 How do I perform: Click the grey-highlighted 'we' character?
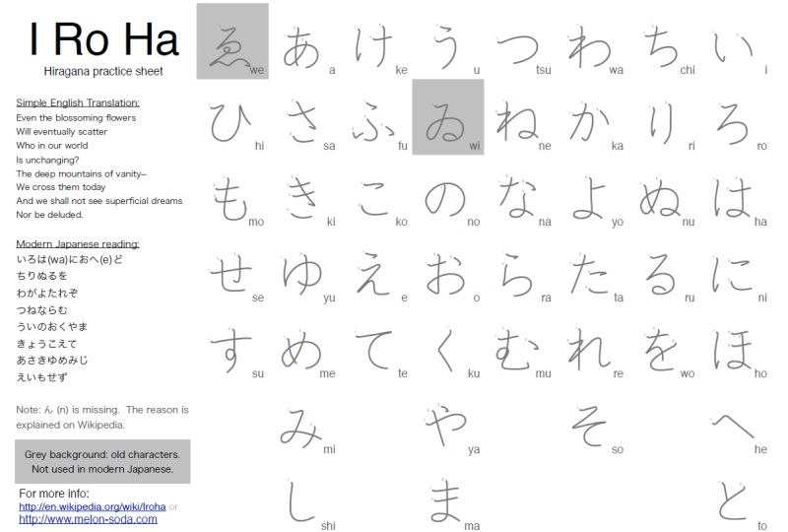click(232, 40)
